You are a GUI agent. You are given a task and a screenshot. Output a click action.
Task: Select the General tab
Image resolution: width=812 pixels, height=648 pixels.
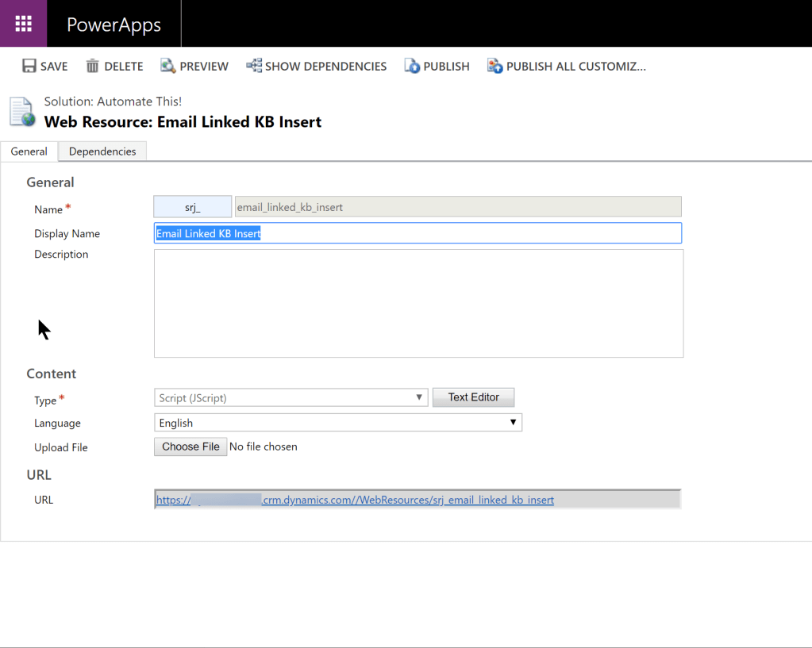pos(29,151)
